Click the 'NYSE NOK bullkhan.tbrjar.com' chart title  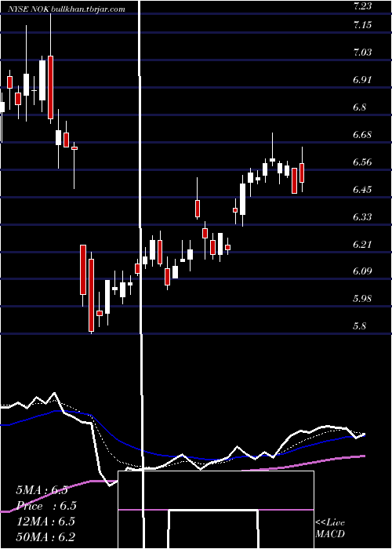[65, 9]
